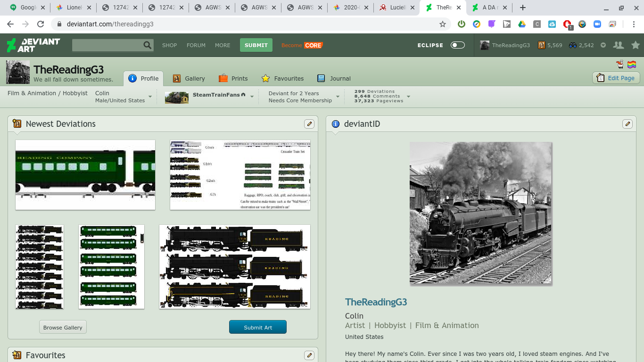The height and width of the screenshot is (362, 644).
Task: Open black locomotives column thumbnail
Action: click(40, 267)
